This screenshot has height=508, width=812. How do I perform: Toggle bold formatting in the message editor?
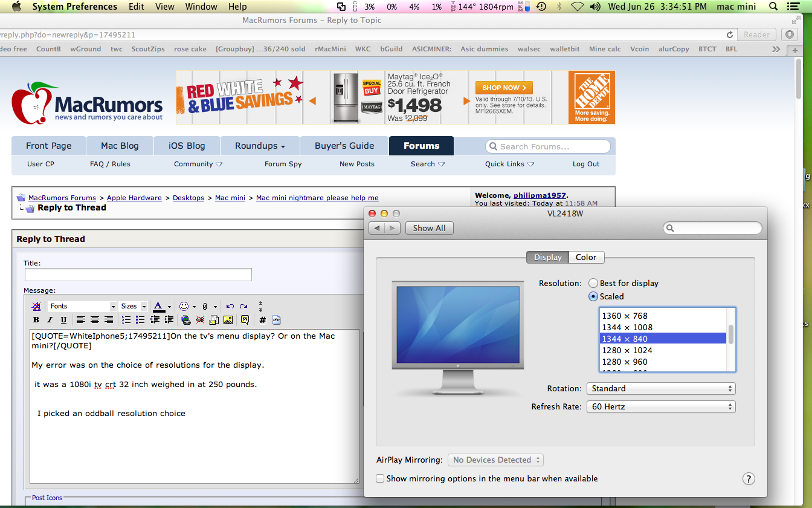[x=36, y=320]
